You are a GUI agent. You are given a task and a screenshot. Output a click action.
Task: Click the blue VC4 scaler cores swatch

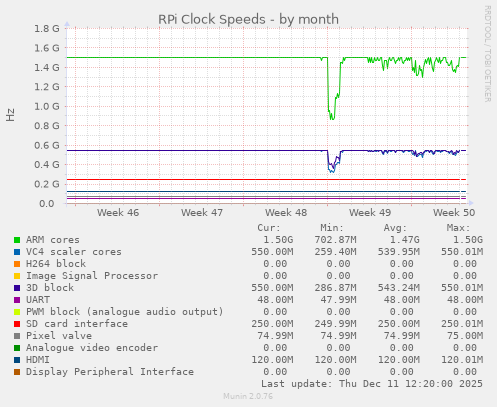(x=17, y=252)
